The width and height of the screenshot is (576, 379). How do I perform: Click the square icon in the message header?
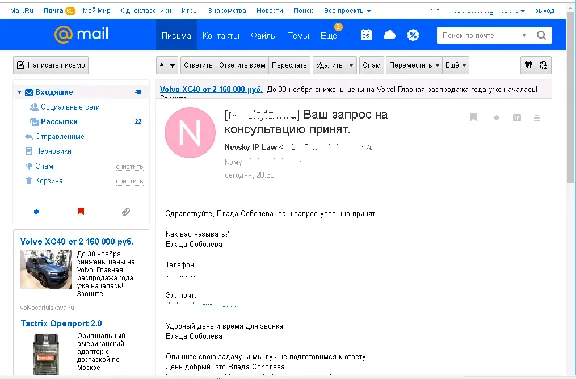(x=517, y=118)
